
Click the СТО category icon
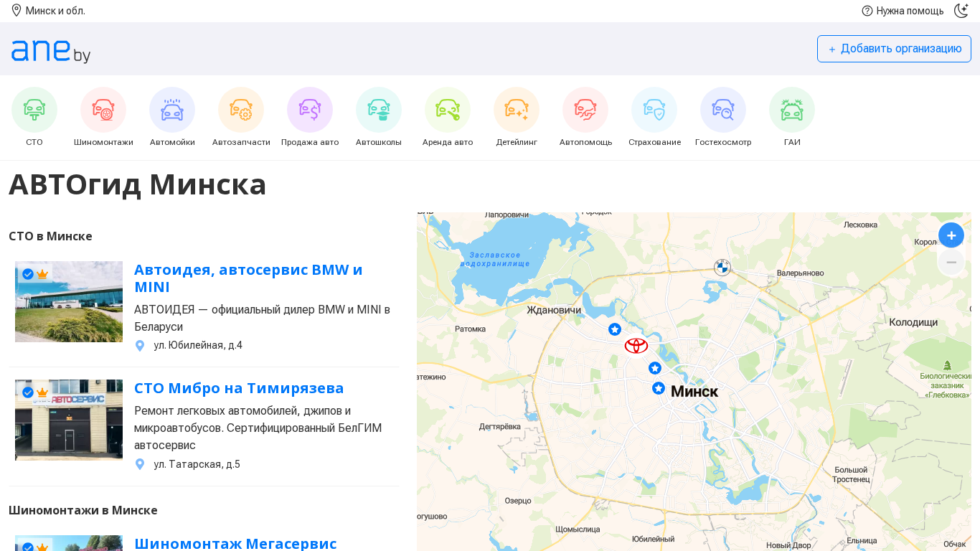coord(34,110)
